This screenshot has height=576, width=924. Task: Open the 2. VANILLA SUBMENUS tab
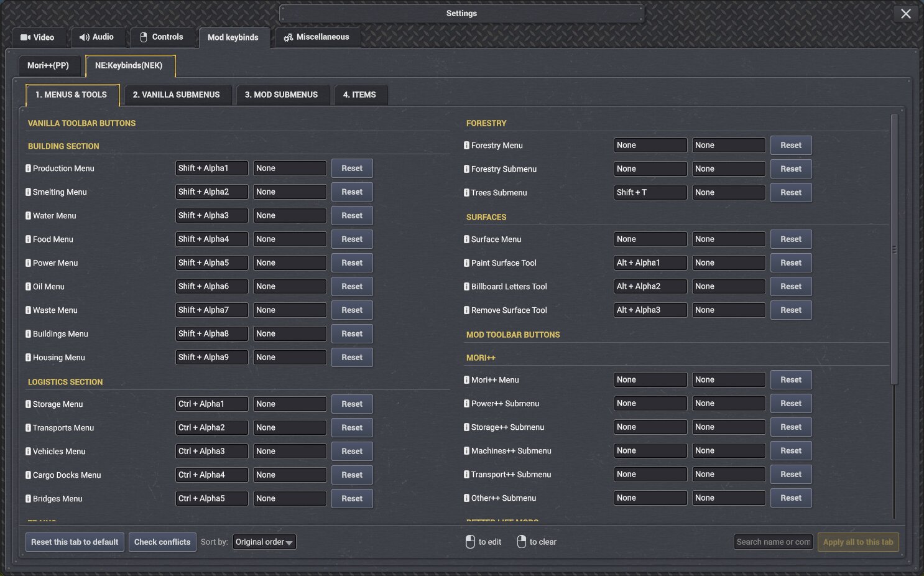177,95
